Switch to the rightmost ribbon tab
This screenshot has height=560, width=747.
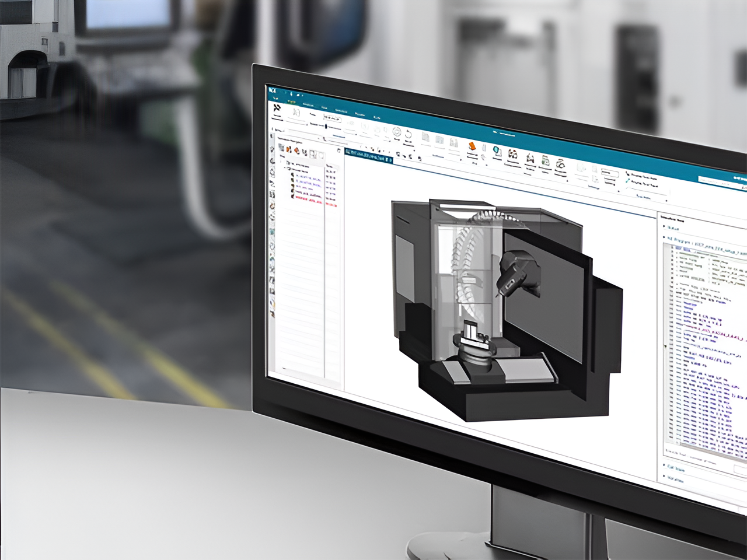click(x=378, y=117)
